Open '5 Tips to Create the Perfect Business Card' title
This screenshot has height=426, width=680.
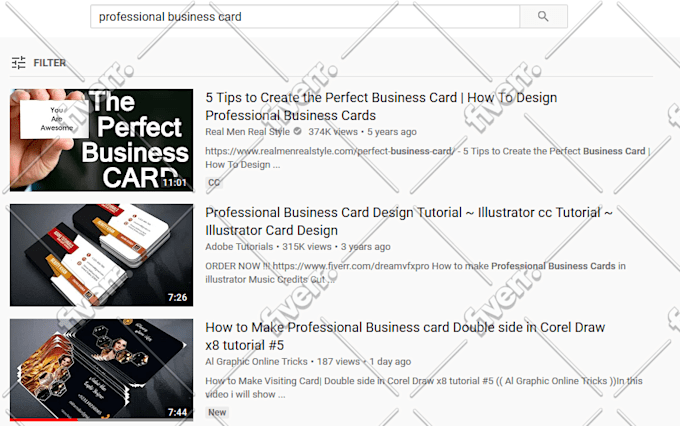pyautogui.click(x=381, y=106)
